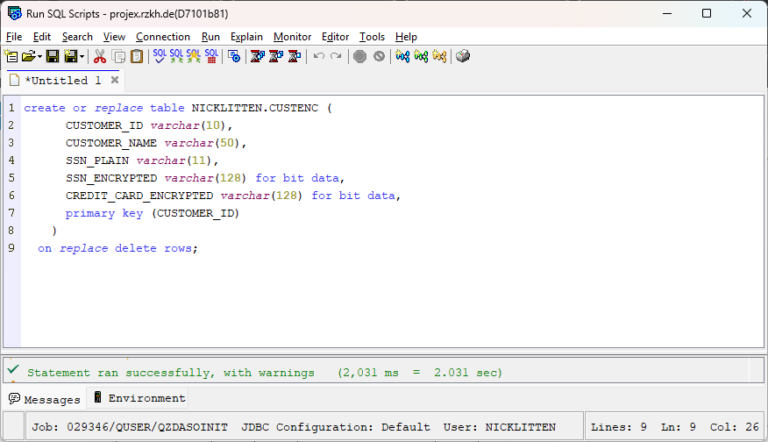Click the third Visual Explain hourglass icon
Image resolution: width=768 pixels, height=442 pixels.
point(294,56)
